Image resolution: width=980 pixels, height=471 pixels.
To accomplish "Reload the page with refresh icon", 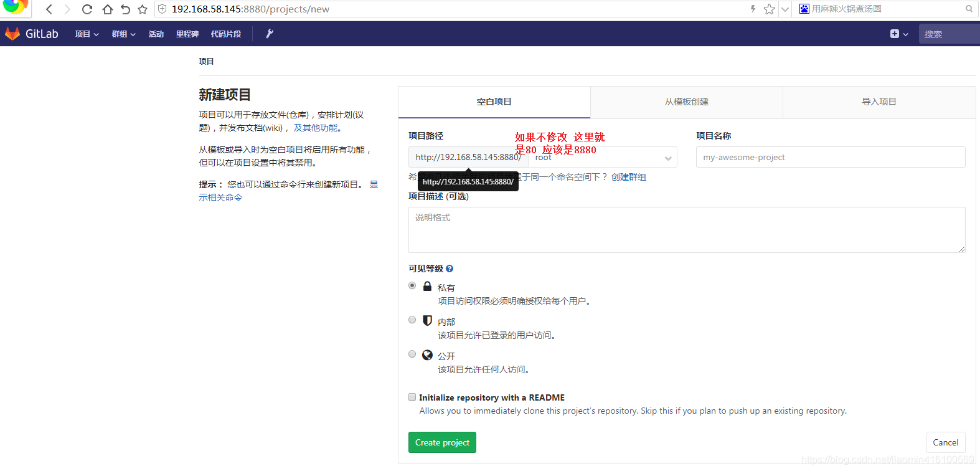I will click(x=87, y=9).
